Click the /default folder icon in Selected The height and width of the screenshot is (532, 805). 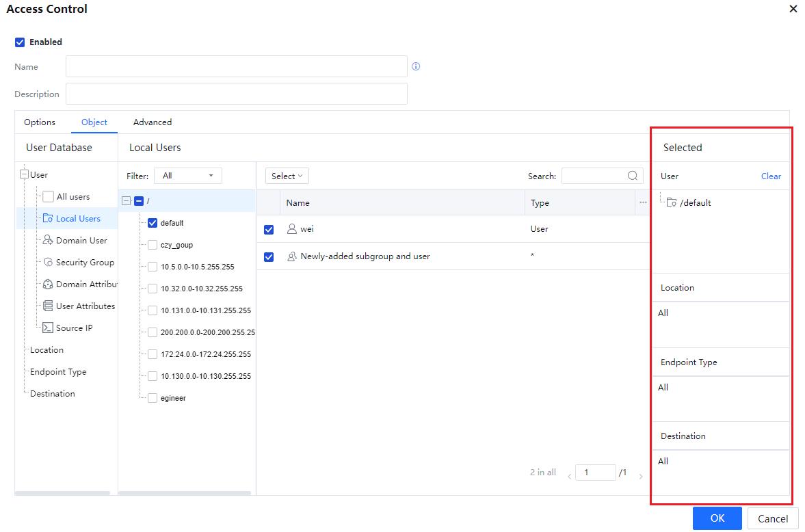coord(672,203)
